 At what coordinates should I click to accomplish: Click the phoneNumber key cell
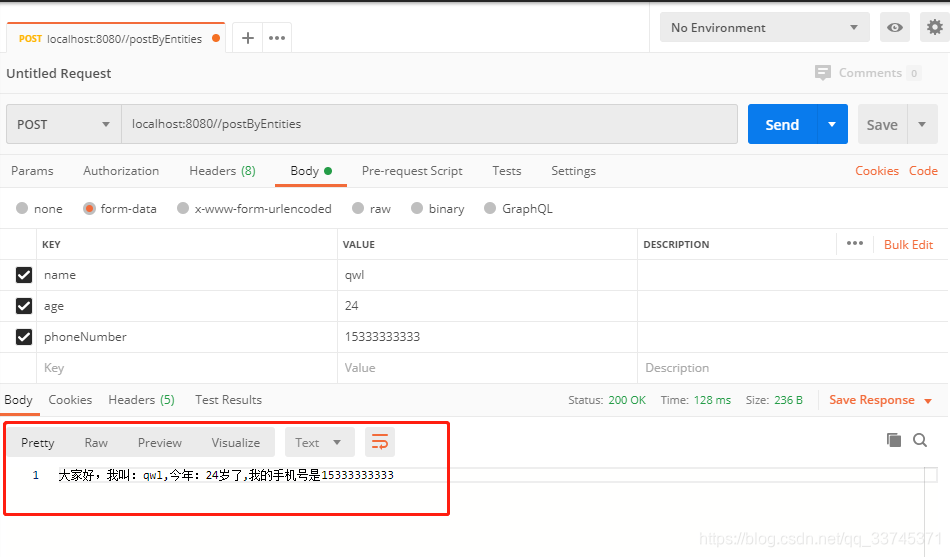pos(187,337)
